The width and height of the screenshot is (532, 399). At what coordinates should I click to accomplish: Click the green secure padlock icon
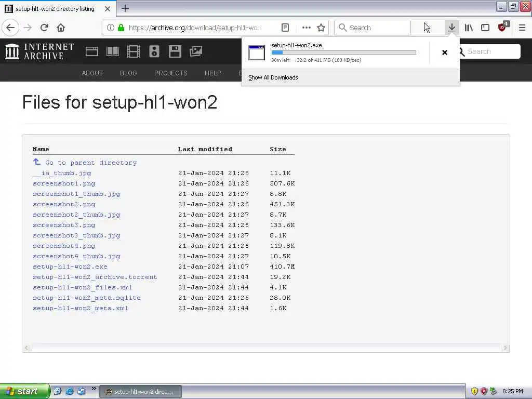[x=121, y=28]
